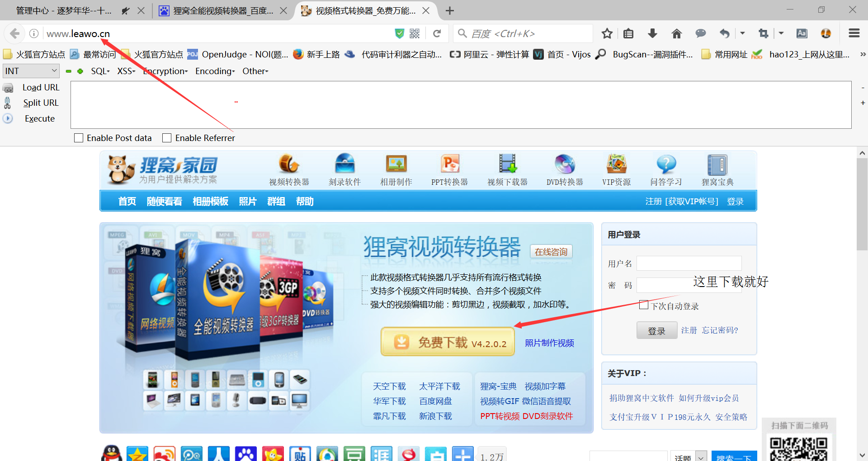Expand the Encoding dropdown menu
Screen dimensions: 868x461
[x=215, y=71]
